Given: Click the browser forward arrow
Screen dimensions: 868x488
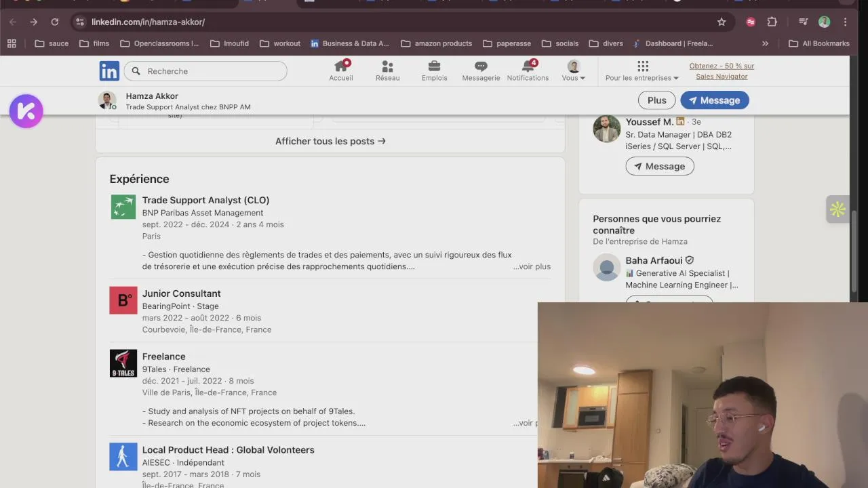Looking at the screenshot, I should [x=33, y=22].
